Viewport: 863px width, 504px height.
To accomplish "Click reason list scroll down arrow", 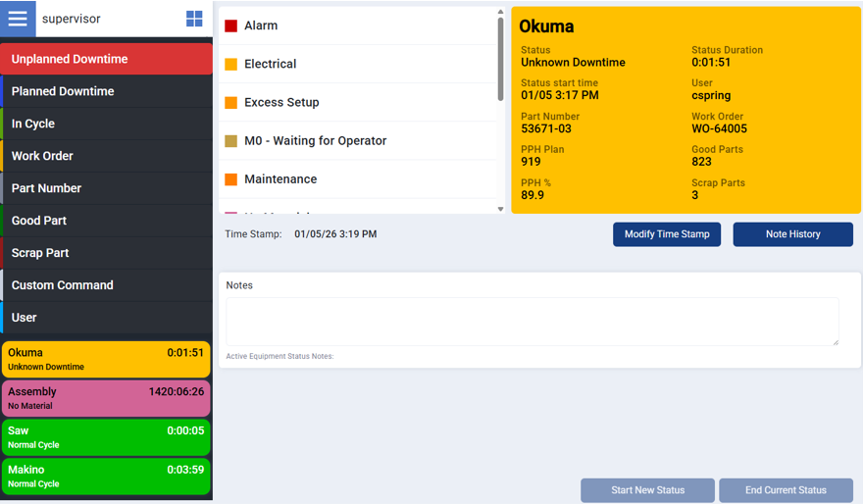I will (x=500, y=209).
